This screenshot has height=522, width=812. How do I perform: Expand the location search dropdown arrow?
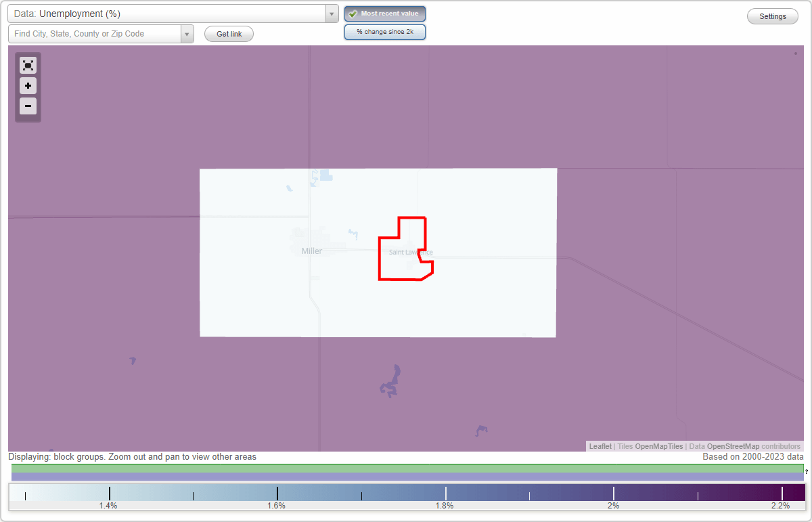(x=187, y=33)
